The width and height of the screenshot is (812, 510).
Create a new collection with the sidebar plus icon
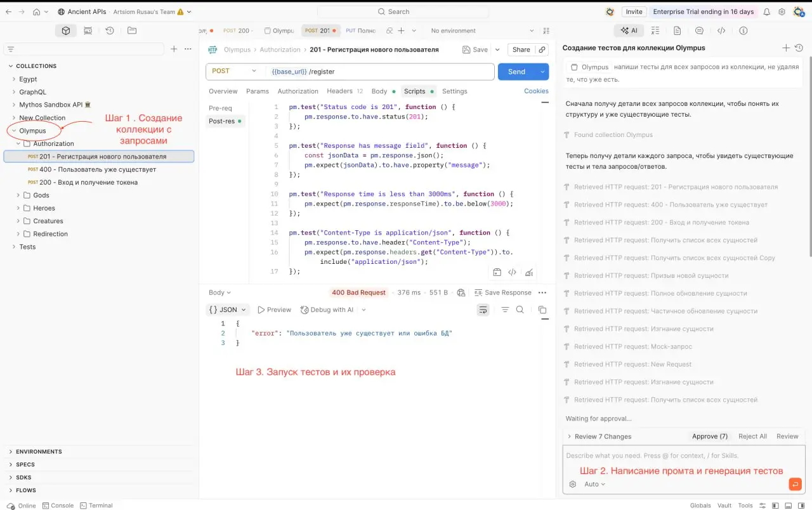tap(174, 49)
